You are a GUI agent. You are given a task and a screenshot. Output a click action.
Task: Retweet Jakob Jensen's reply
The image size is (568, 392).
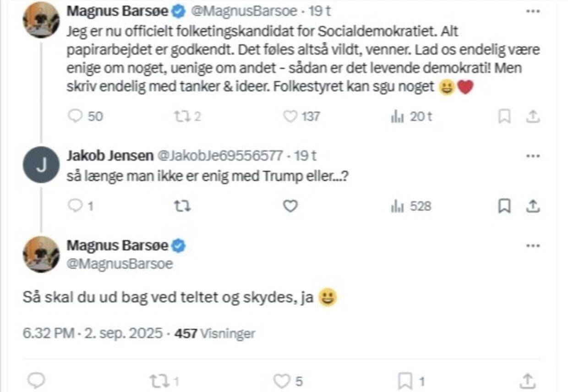point(182,207)
